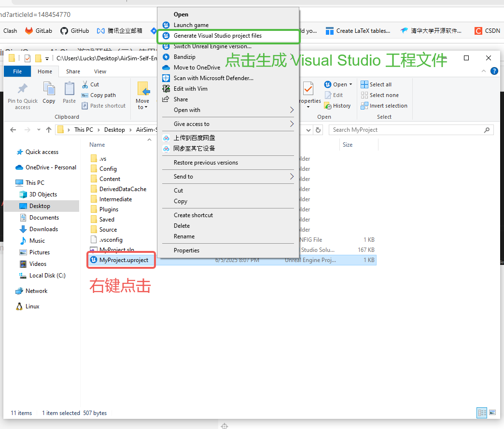504x429 pixels.
Task: Select Delete in the context menu
Action: [x=228, y=225]
